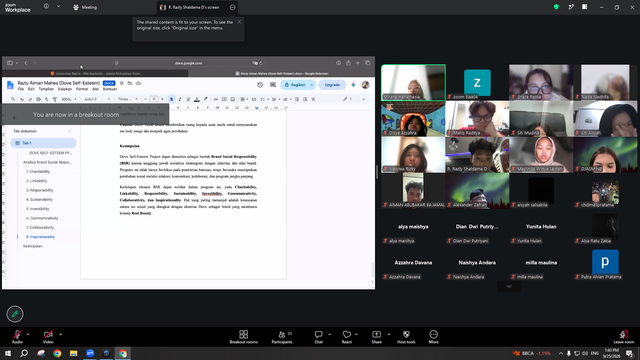Expand arrow beside Bagikan button
The height and width of the screenshot is (360, 640).
[312, 85]
